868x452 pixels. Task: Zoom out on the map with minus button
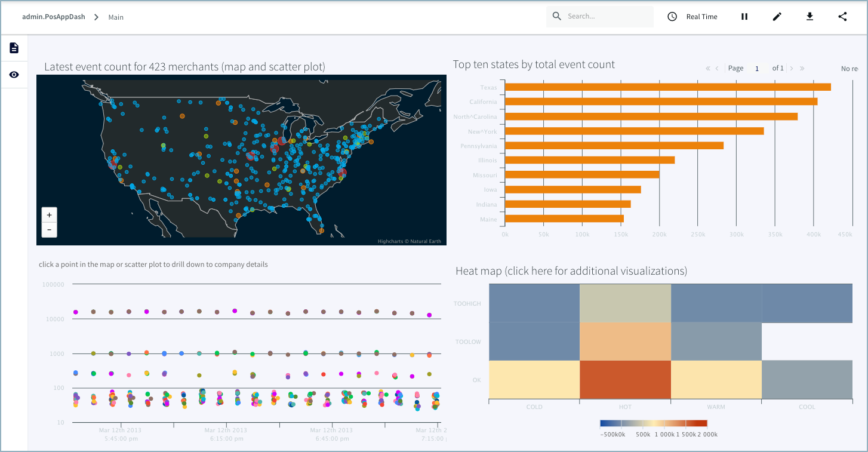(49, 229)
